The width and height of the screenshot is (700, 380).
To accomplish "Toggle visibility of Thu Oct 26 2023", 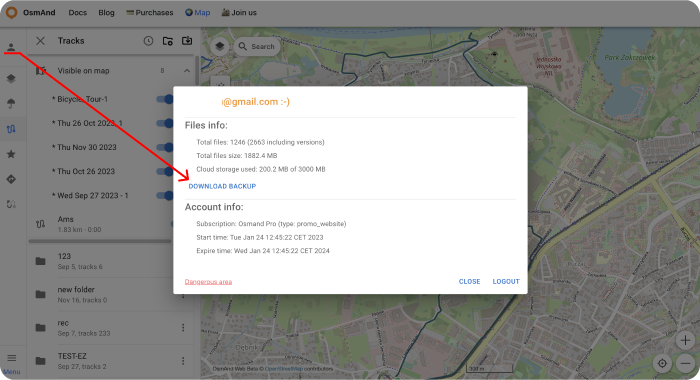I will (x=165, y=171).
